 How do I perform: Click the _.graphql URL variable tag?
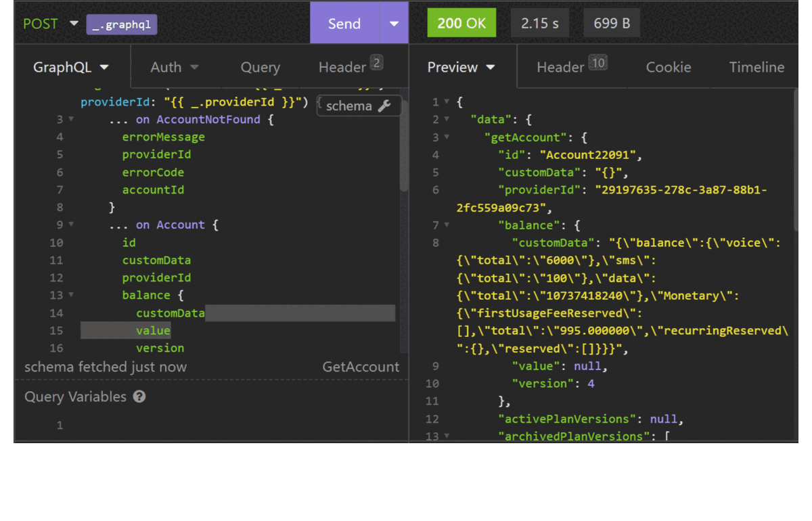(122, 24)
